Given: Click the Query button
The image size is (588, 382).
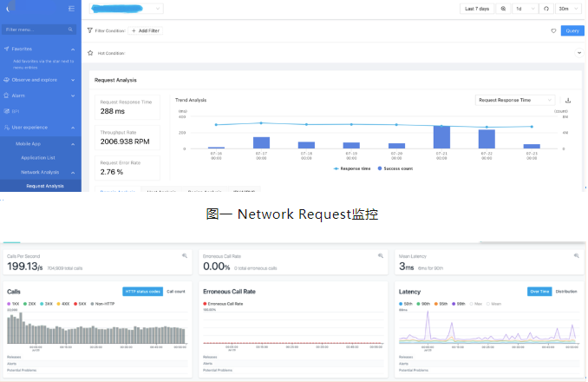Looking at the screenshot, I should (572, 30).
